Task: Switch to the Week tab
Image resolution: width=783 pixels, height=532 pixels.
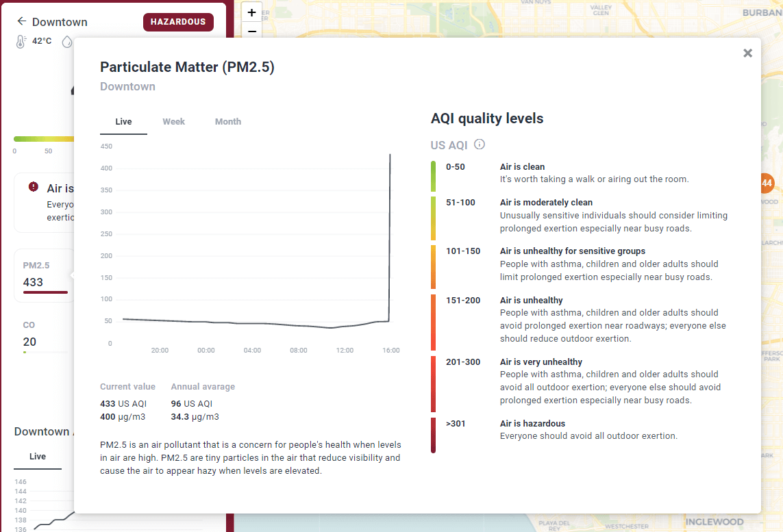Action: [173, 122]
